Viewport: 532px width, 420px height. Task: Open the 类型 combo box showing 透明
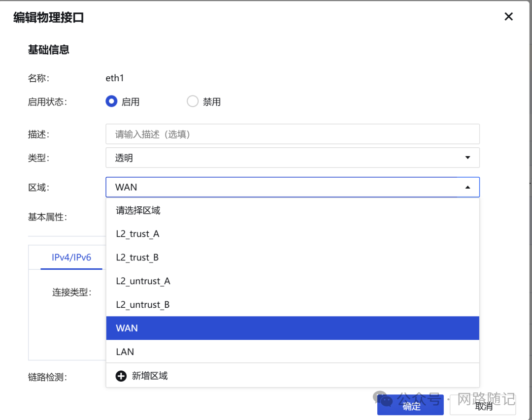[293, 158]
